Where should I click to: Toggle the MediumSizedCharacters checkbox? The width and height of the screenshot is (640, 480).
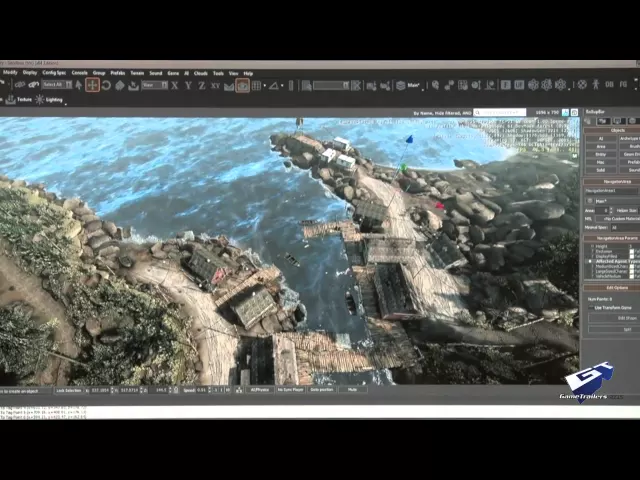click(x=632, y=267)
